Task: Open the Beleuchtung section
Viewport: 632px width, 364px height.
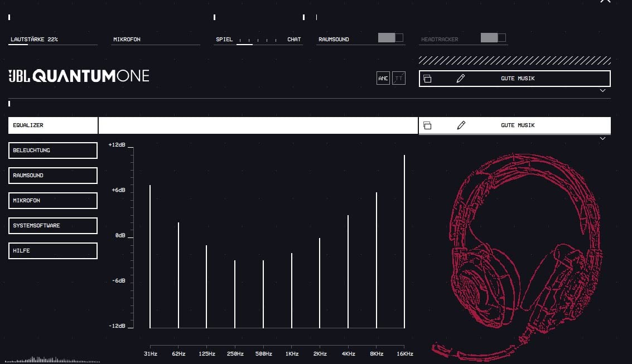Action: [x=53, y=150]
